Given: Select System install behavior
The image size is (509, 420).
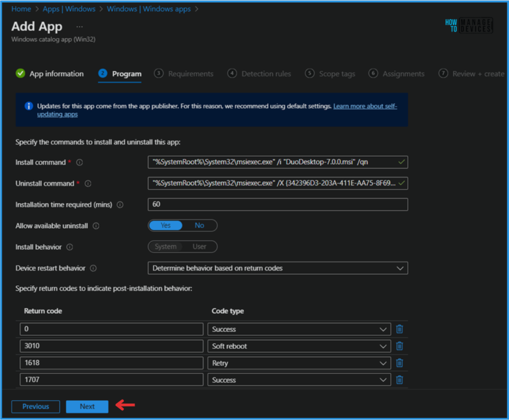Looking at the screenshot, I should tap(166, 247).
